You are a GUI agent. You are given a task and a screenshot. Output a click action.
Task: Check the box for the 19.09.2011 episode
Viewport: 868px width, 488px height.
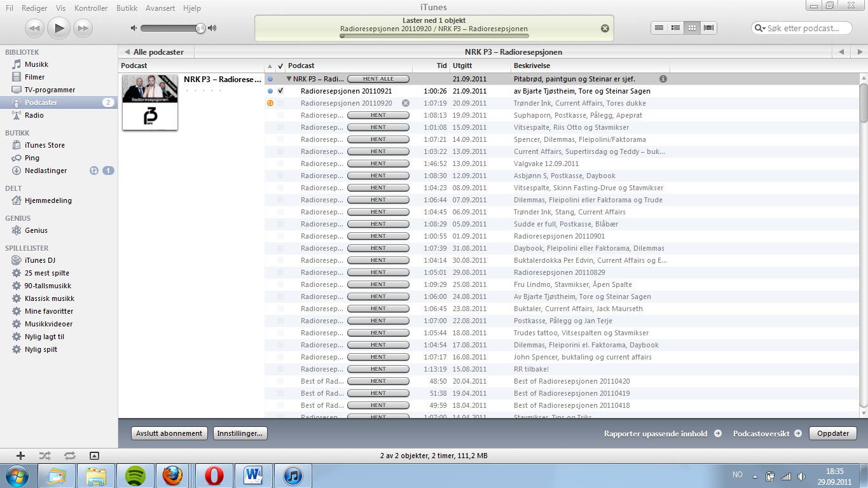tap(280, 115)
